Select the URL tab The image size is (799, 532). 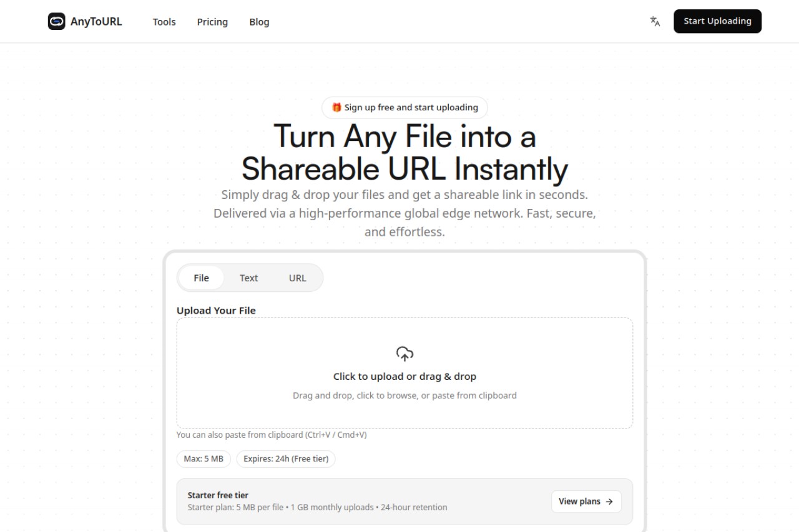tap(298, 278)
